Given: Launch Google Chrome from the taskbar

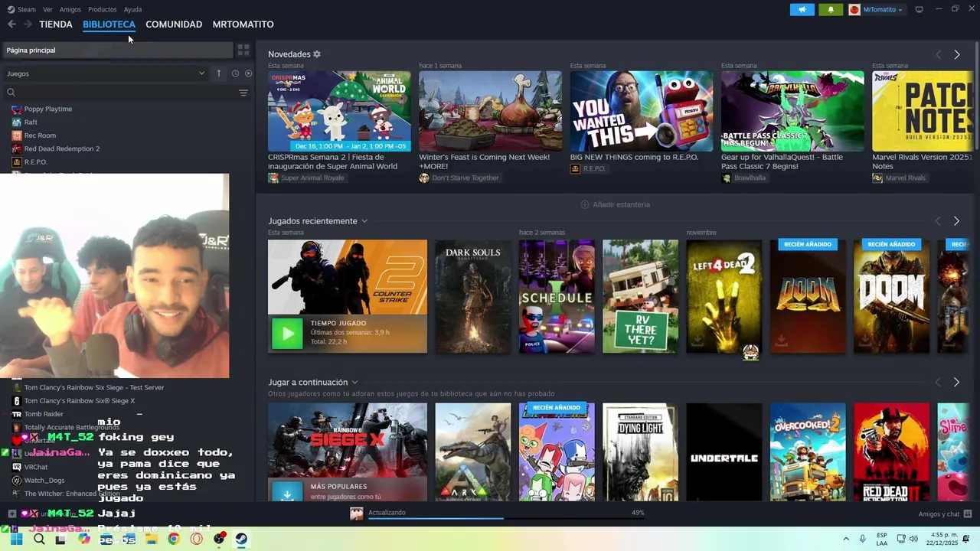Looking at the screenshot, I should coord(174,539).
